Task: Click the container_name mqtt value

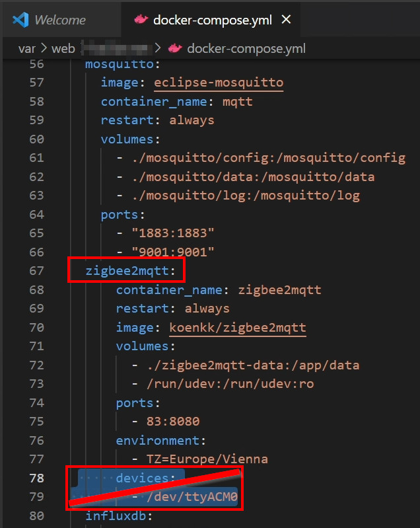Action: pos(238,101)
